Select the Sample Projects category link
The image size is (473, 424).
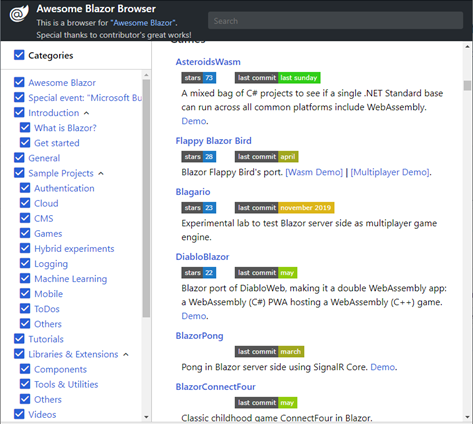click(61, 173)
